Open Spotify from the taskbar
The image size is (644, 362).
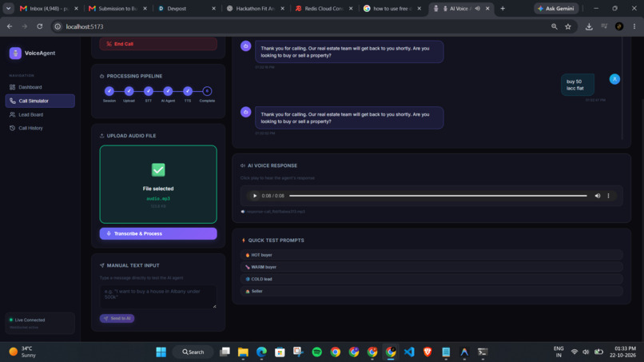point(317,352)
